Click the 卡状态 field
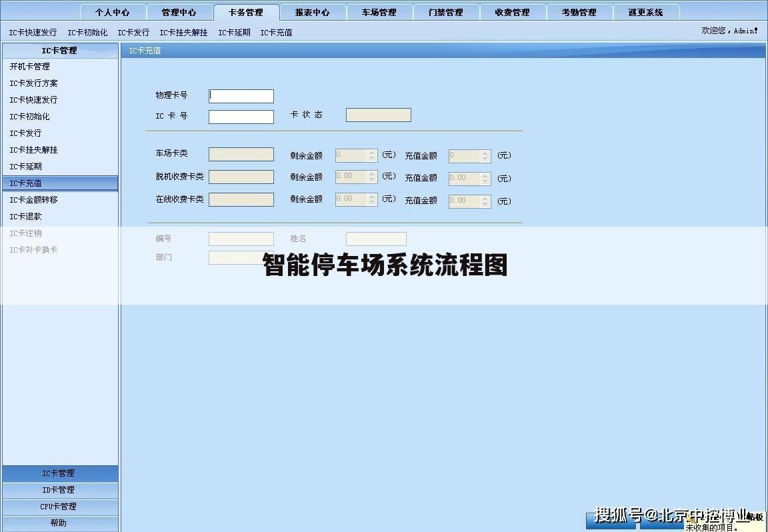The width and height of the screenshot is (768, 532). pyautogui.click(x=379, y=115)
